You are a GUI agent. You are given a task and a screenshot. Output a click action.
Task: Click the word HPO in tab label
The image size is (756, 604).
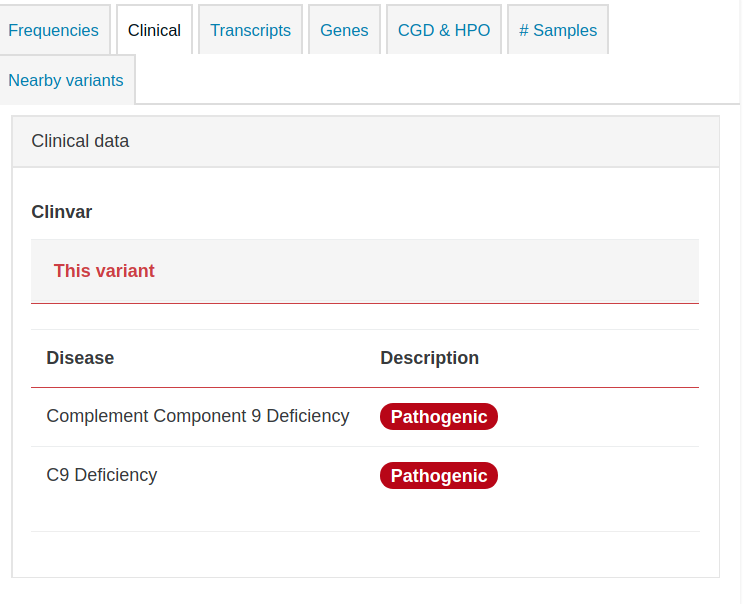(x=472, y=30)
